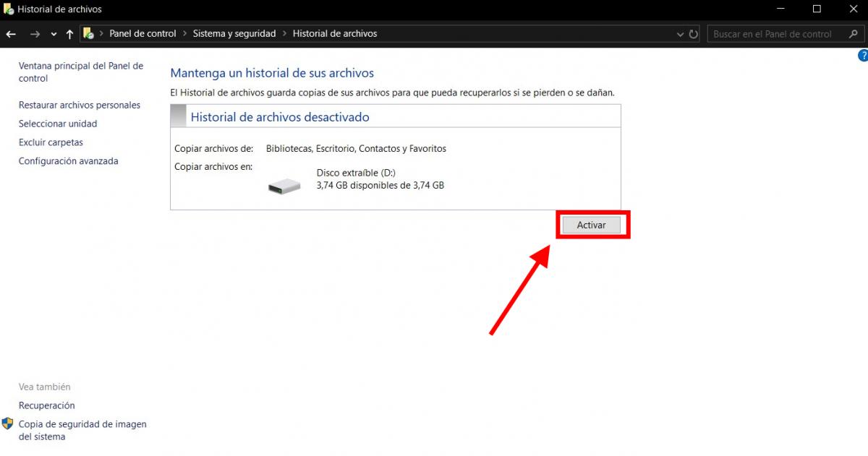Open Restaurar archivos personales link
This screenshot has height=456, width=868.
coord(80,105)
